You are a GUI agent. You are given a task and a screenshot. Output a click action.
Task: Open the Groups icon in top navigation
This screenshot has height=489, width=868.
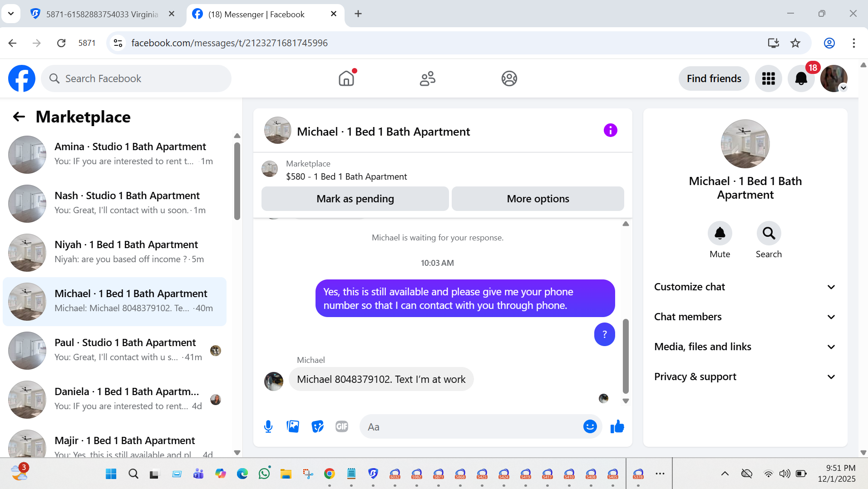509,78
